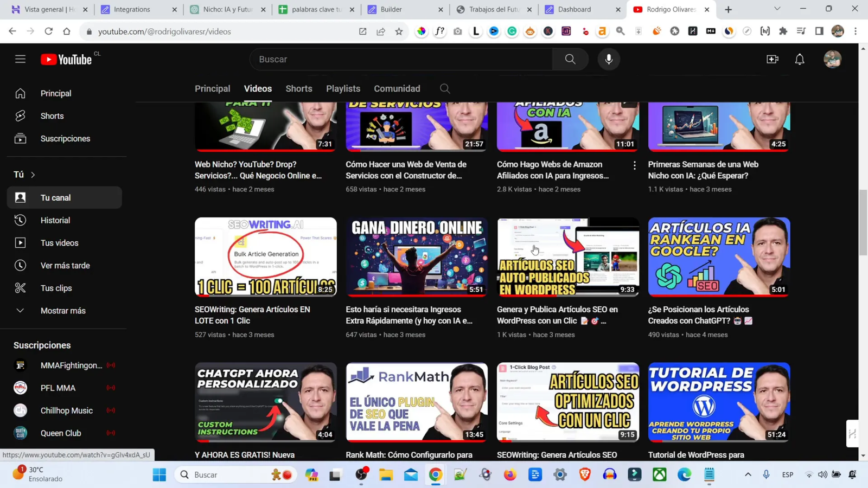
Task: Open the Create video camera icon
Action: [773, 59]
